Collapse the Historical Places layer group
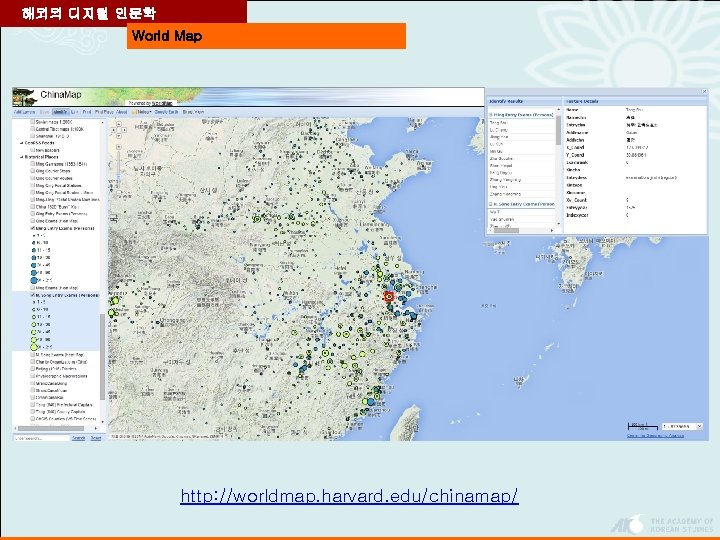The height and width of the screenshot is (540, 720). tap(22, 157)
